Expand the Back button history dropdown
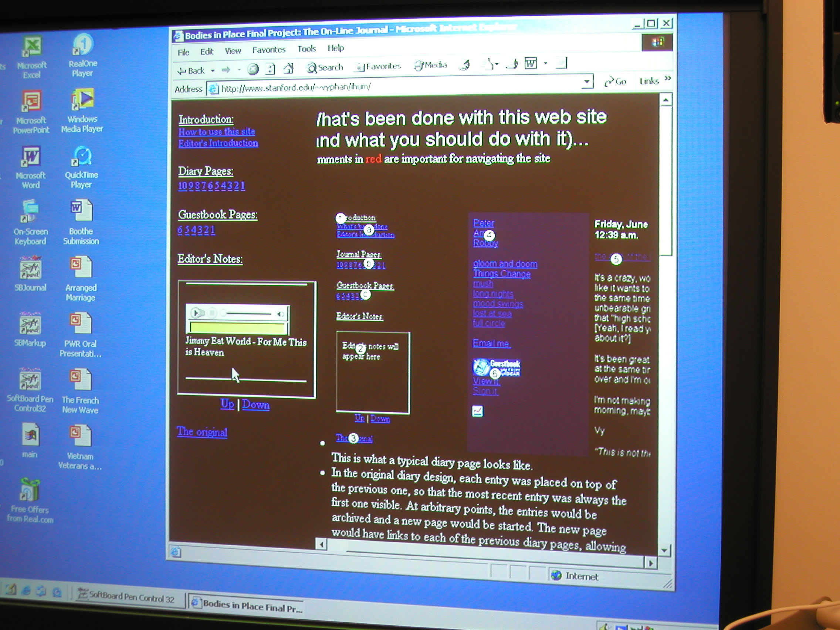 (213, 70)
